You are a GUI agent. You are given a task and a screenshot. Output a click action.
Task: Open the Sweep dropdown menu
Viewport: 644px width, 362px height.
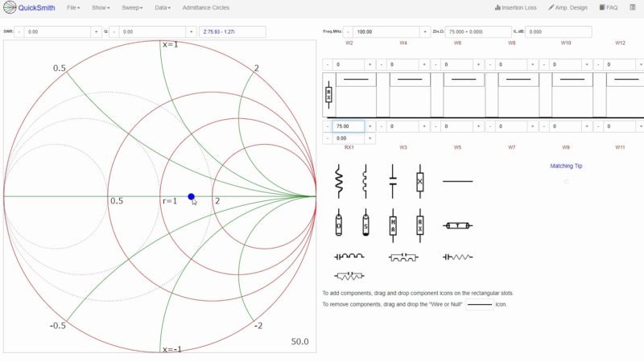pyautogui.click(x=132, y=7)
